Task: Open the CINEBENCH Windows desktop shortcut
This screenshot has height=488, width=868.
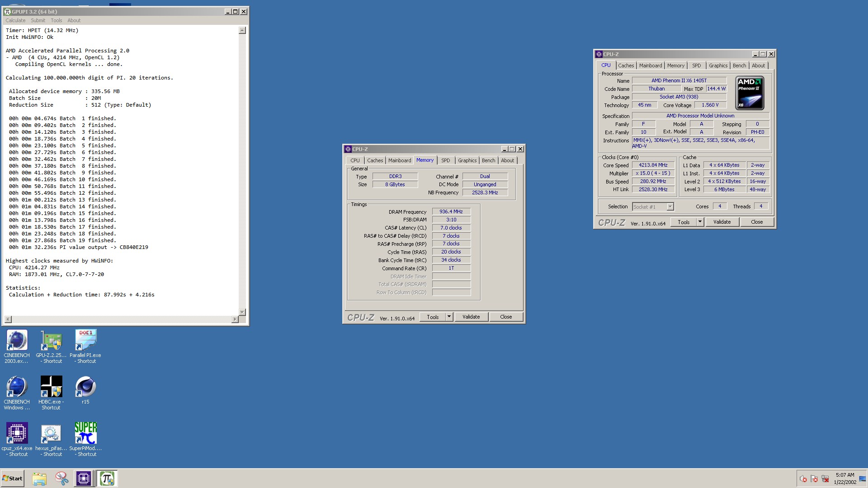Action: coord(17,393)
